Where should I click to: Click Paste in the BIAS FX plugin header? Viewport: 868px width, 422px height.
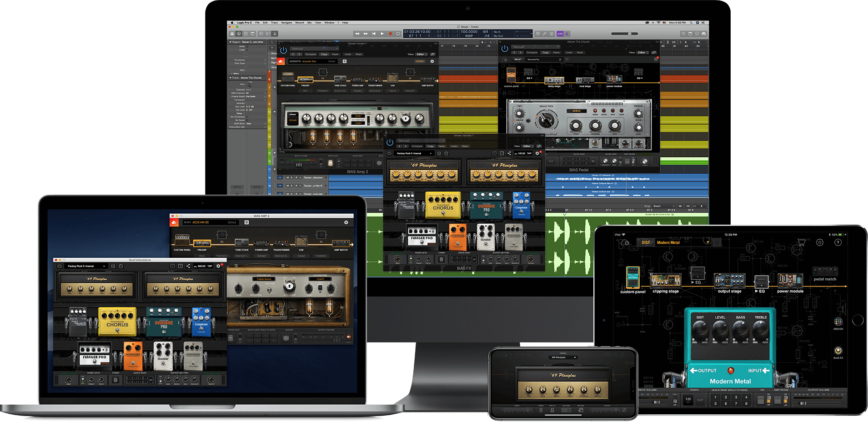point(442,146)
